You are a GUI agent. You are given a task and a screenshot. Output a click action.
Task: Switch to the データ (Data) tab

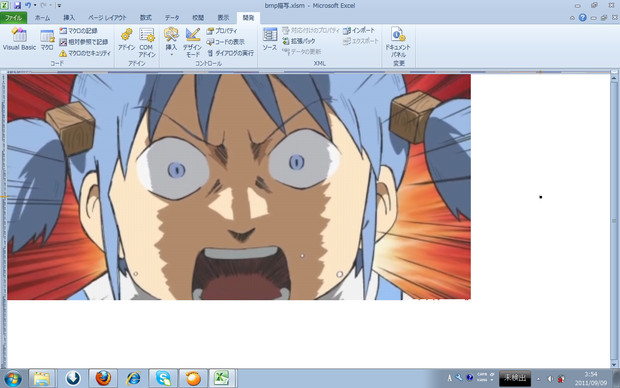coord(172,18)
